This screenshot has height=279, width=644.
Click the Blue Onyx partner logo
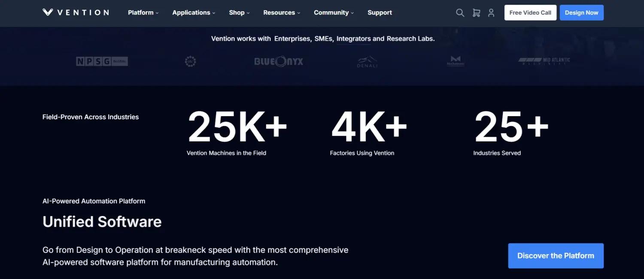(x=279, y=62)
